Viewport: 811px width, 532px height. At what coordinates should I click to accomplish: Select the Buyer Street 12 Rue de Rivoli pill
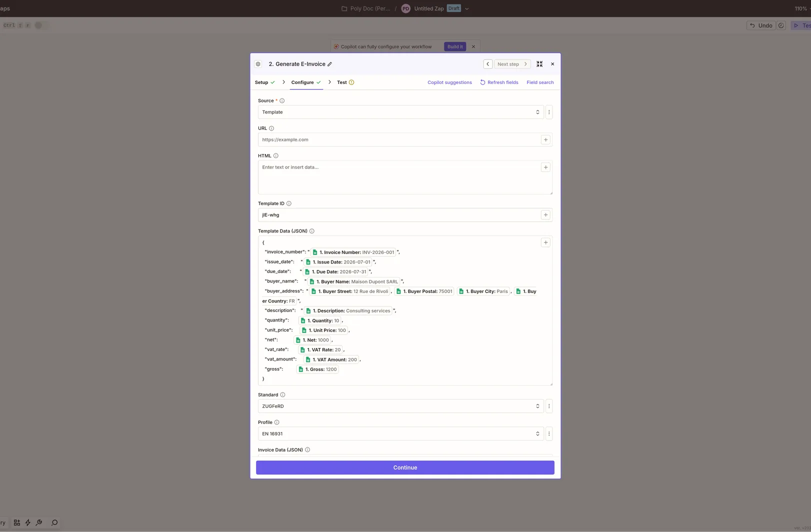coord(349,291)
